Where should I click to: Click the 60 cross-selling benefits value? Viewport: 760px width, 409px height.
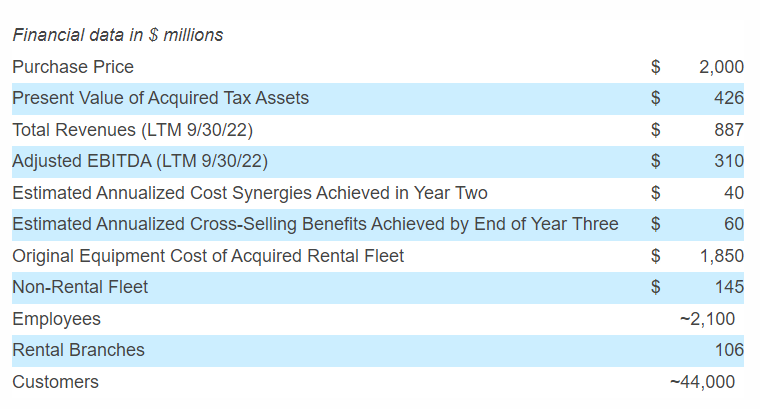[x=734, y=224]
